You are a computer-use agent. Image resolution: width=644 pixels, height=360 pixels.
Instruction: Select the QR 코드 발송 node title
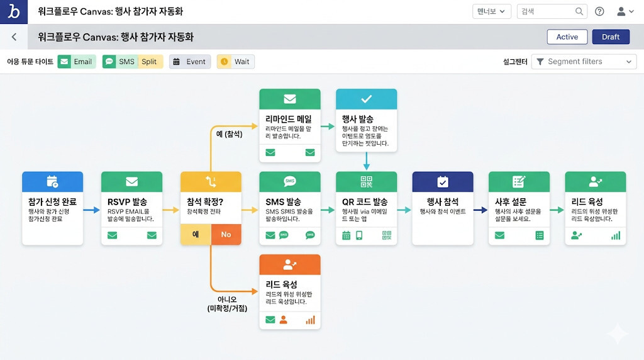(x=365, y=202)
